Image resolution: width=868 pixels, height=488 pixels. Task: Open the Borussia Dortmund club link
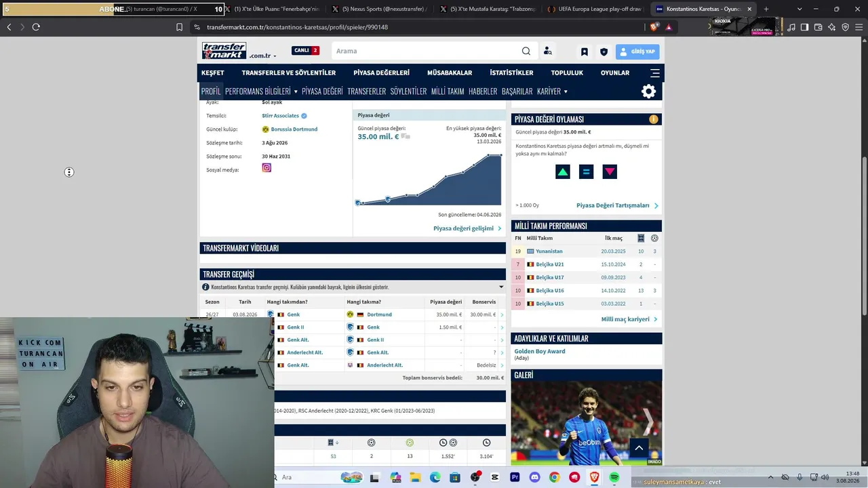(x=294, y=129)
